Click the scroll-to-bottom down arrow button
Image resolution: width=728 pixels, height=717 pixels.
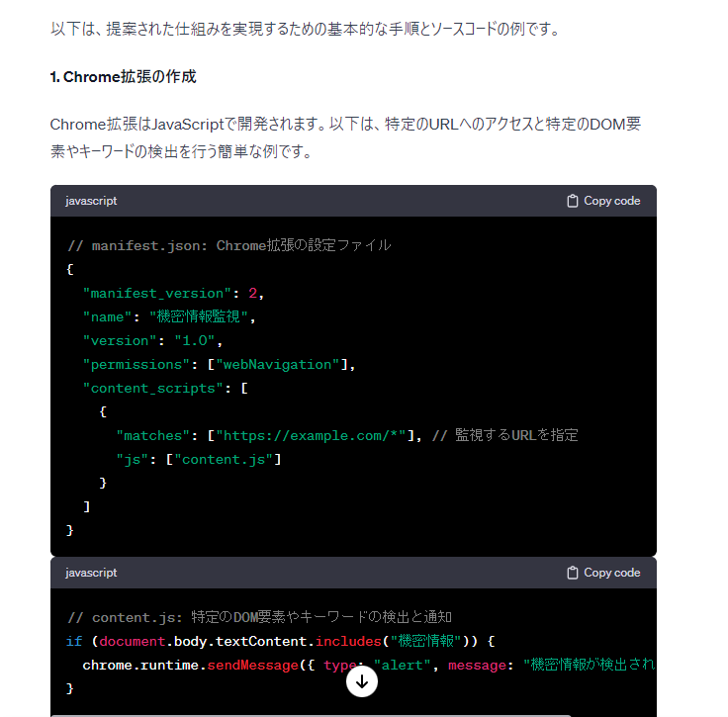click(362, 681)
